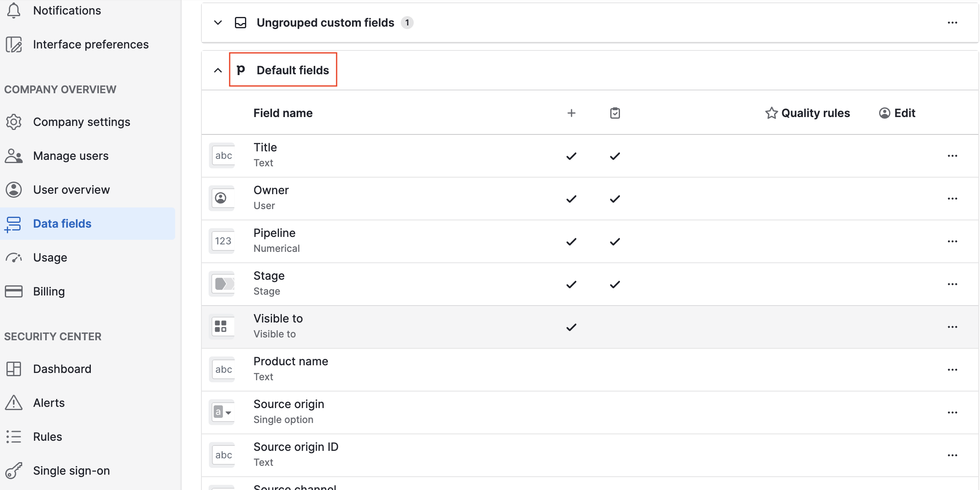This screenshot has width=980, height=490.
Task: Open the more menu for Visible to field
Action: 953,327
